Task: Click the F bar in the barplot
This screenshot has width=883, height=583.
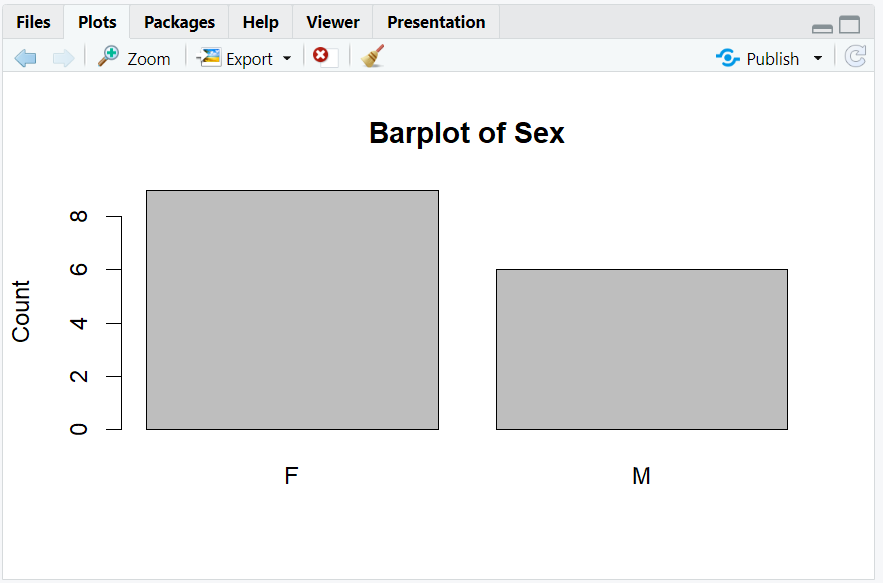Action: pos(292,310)
